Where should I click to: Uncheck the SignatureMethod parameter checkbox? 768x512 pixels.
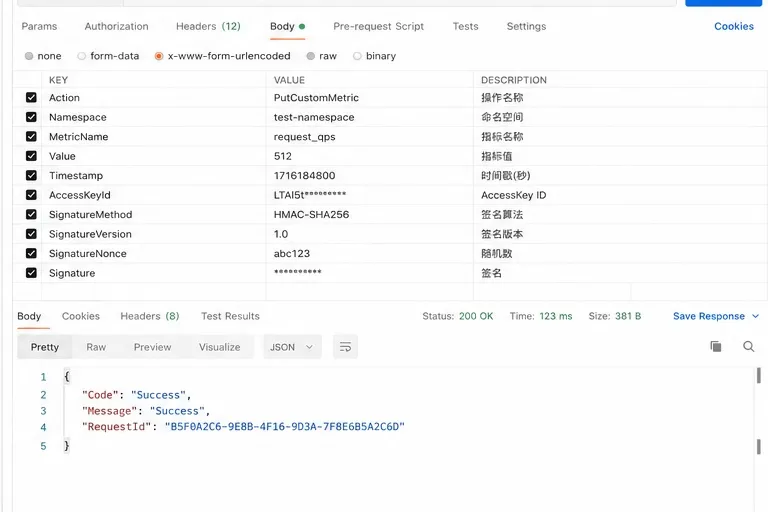[x=31, y=215]
